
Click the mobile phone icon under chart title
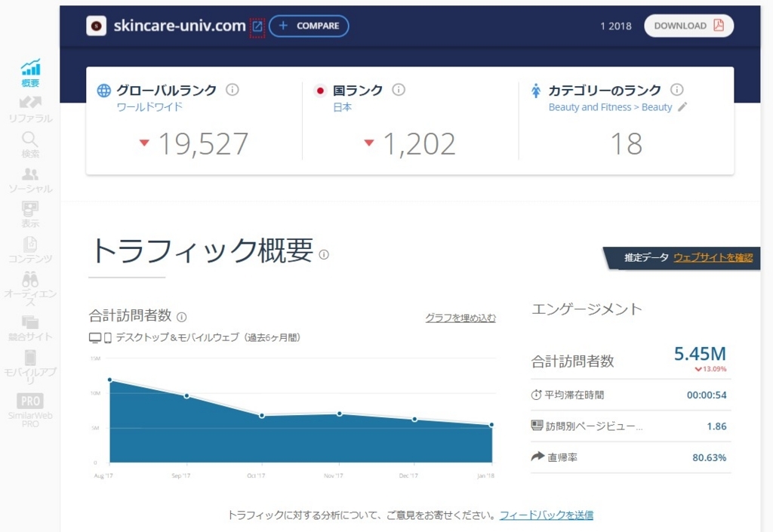tap(107, 338)
